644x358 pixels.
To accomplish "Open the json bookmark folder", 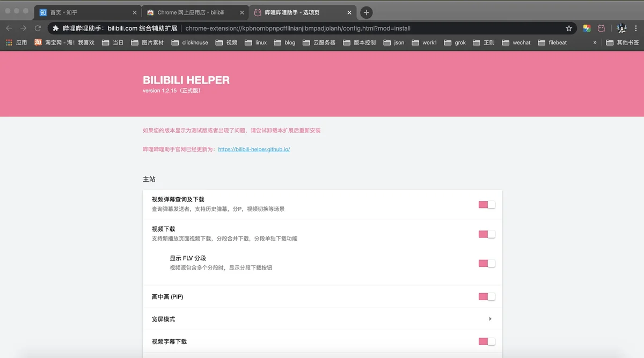I will coord(394,42).
